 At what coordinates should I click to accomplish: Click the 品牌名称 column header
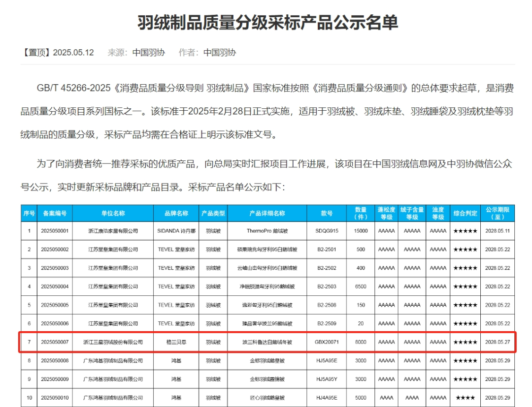(x=176, y=214)
